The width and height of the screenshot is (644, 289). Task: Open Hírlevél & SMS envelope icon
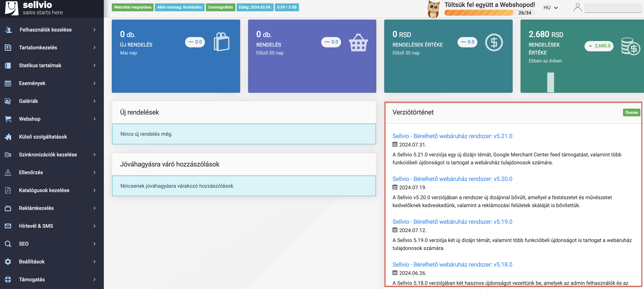pyautogui.click(x=8, y=226)
